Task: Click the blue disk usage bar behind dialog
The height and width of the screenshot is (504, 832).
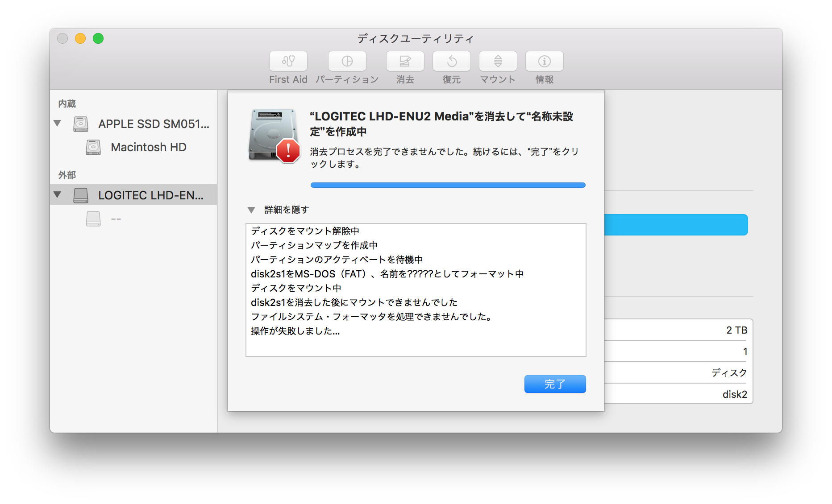Action: (x=676, y=225)
